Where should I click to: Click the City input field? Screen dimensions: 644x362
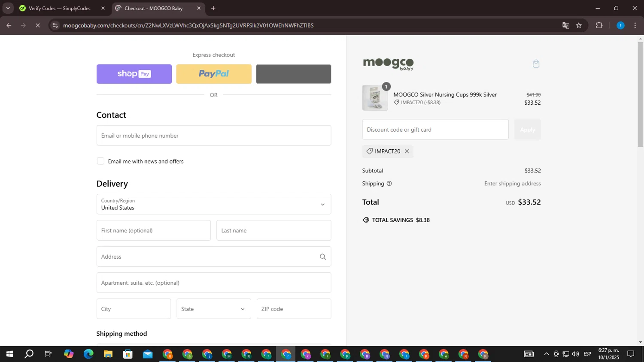coord(134,309)
